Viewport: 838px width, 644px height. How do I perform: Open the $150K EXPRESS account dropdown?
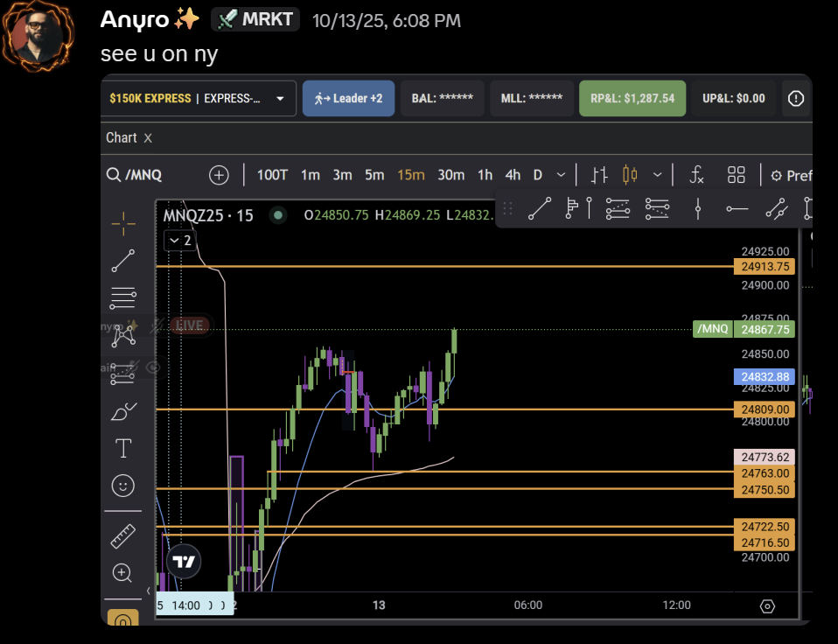click(199, 98)
